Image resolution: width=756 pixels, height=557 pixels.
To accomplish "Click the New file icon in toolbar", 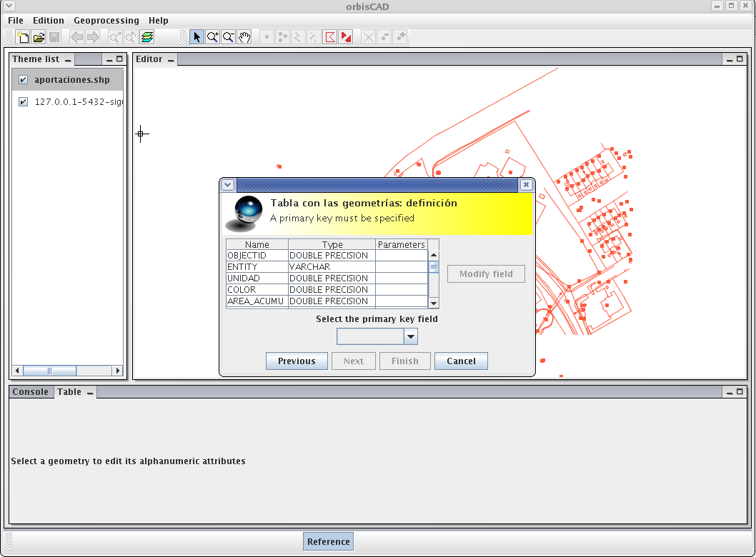I will click(x=23, y=37).
